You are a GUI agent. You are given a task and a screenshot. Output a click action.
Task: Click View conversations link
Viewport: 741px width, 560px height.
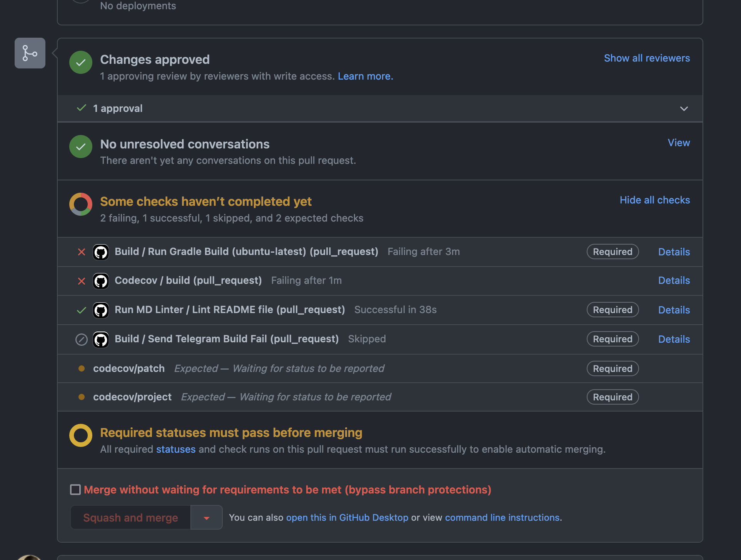tap(679, 143)
